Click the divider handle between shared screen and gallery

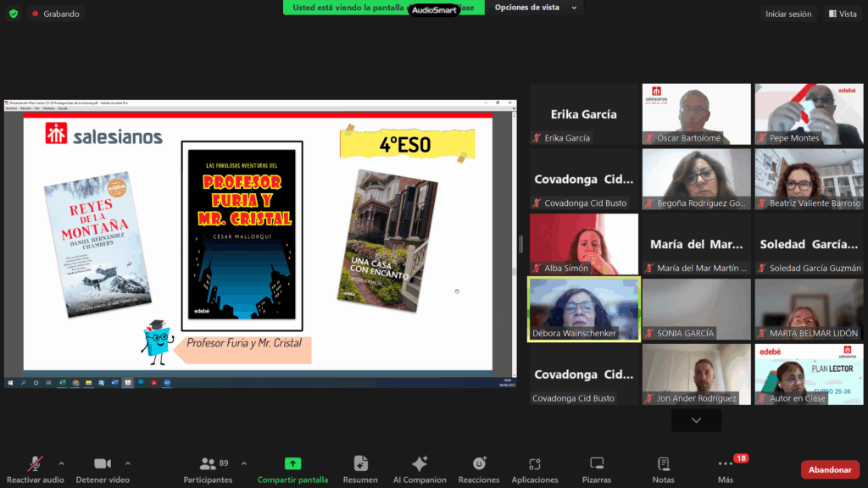pos(521,244)
